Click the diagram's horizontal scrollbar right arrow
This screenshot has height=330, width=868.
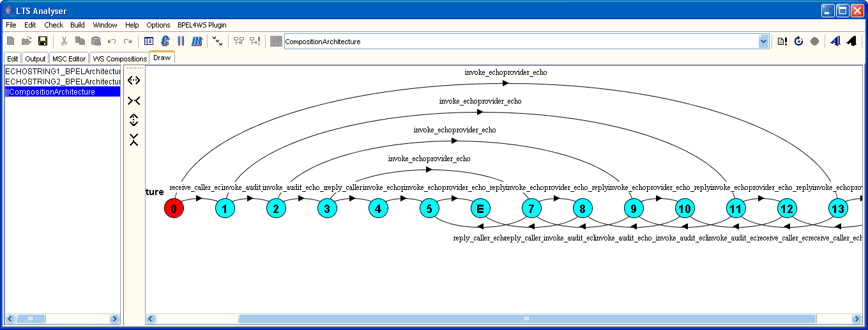[857, 318]
